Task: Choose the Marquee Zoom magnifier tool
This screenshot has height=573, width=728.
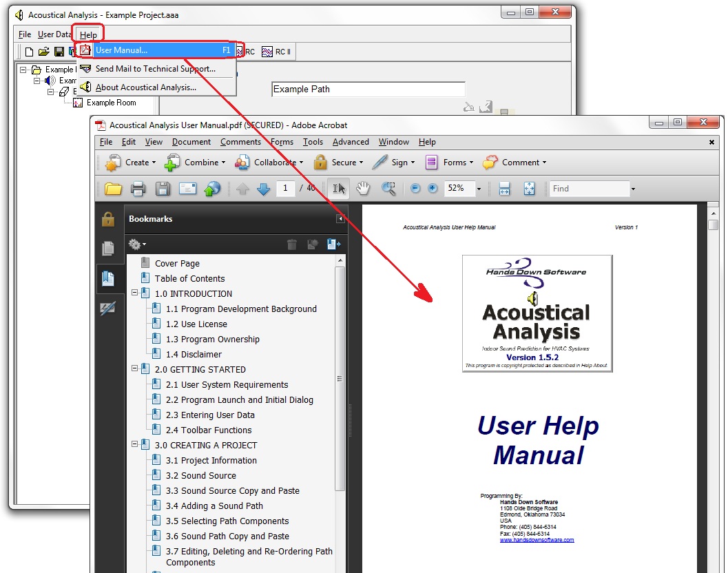Action: coord(388,189)
